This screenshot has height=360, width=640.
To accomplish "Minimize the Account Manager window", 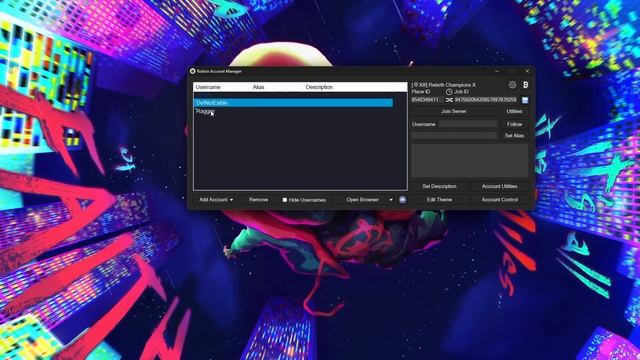I will point(497,71).
